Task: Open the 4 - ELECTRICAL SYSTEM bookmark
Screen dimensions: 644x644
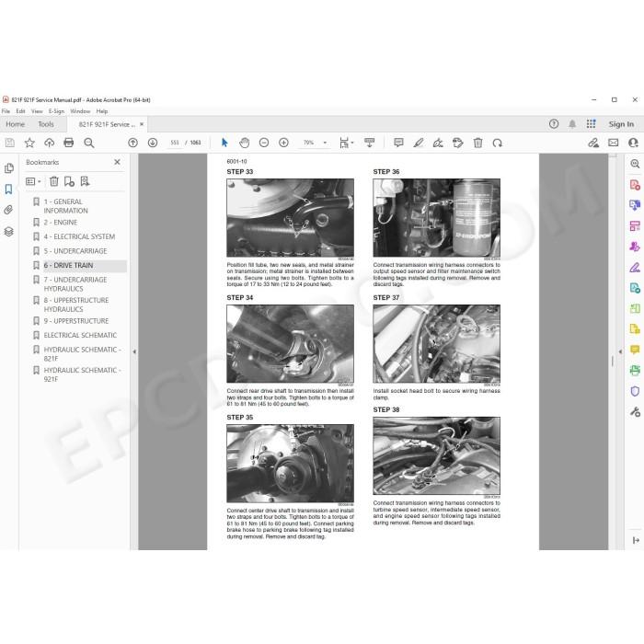Action: 79,236
